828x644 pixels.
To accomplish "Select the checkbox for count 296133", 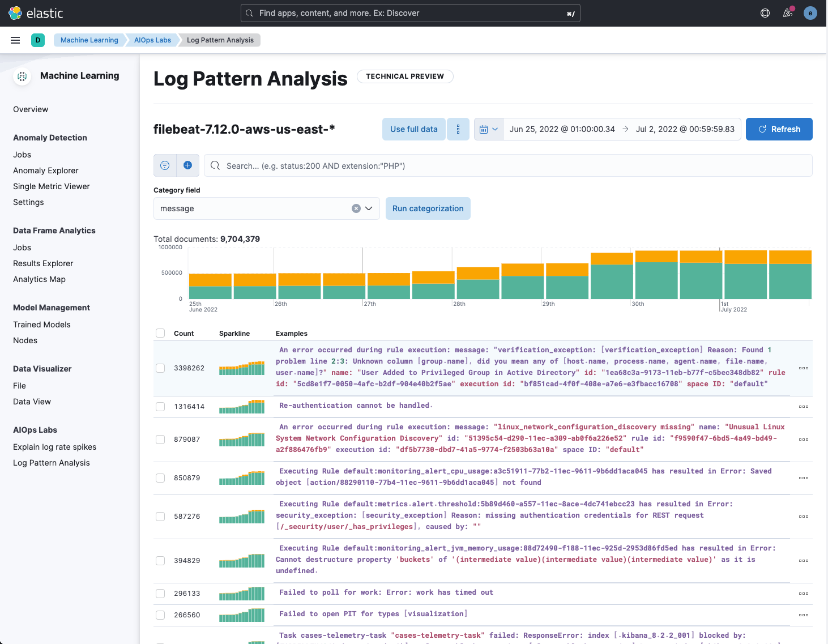I will tap(160, 594).
